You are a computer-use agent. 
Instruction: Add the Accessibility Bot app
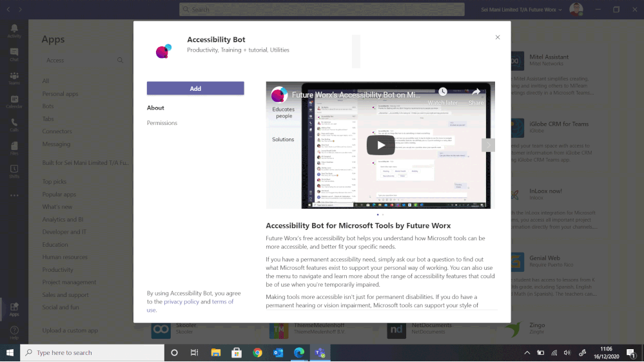195,88
